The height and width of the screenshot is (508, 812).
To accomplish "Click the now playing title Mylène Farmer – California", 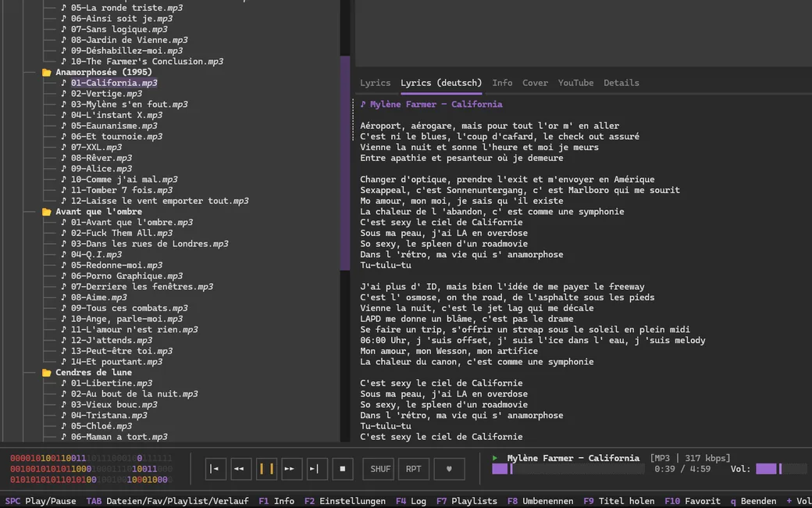I will tap(573, 458).
